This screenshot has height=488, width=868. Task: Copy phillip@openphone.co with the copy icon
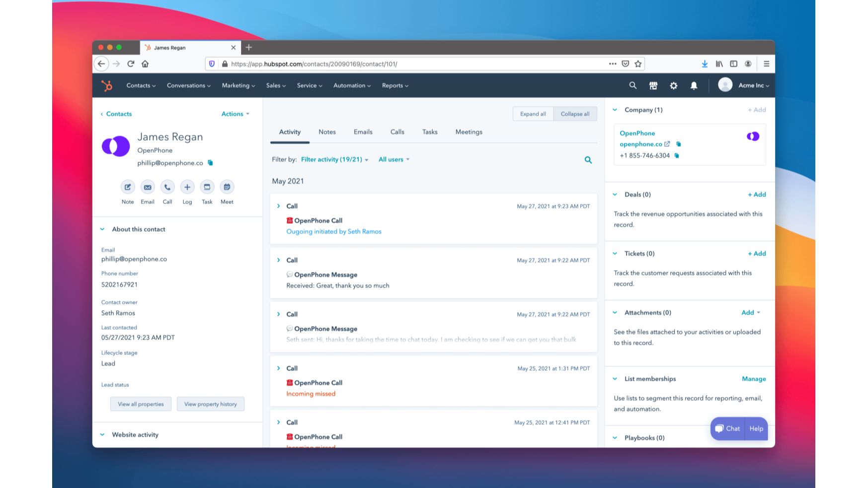[x=210, y=162]
